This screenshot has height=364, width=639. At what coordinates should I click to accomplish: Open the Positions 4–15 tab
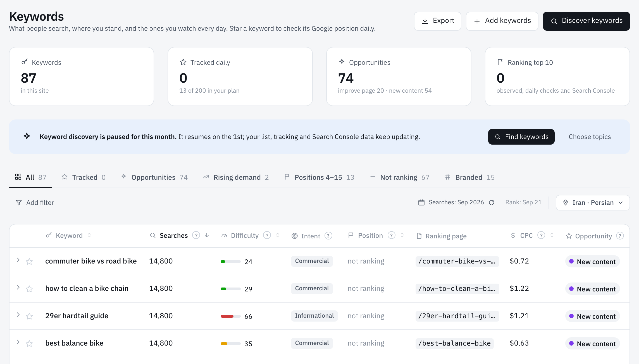pyautogui.click(x=319, y=177)
